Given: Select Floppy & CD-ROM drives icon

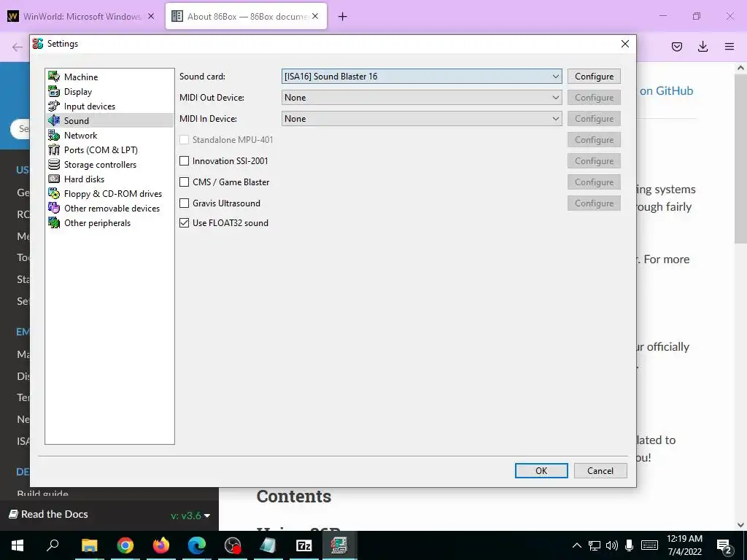Looking at the screenshot, I should pyautogui.click(x=54, y=194).
